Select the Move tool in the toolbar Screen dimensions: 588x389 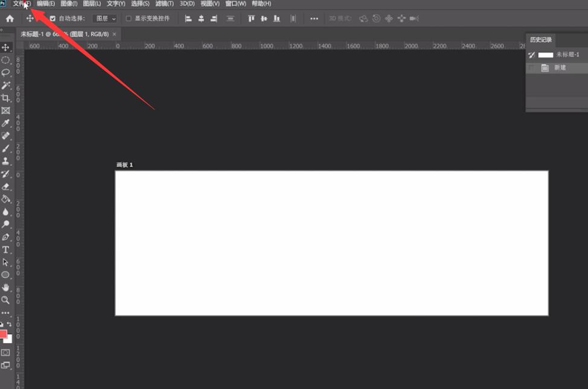5,48
